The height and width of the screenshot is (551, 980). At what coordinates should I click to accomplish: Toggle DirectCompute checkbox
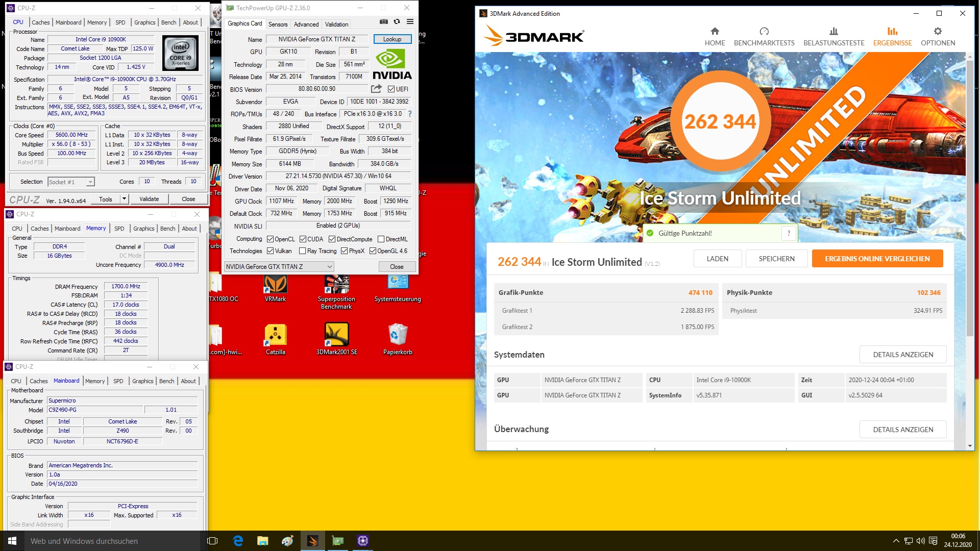[x=332, y=239]
